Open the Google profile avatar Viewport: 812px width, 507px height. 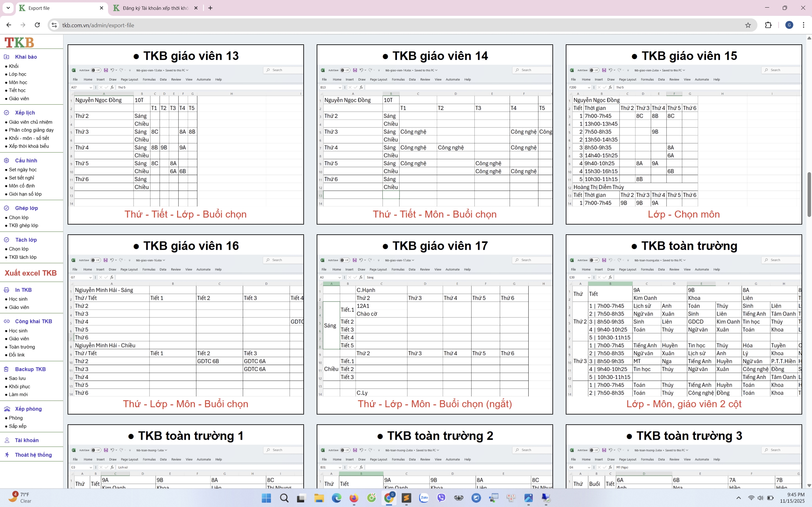click(789, 25)
